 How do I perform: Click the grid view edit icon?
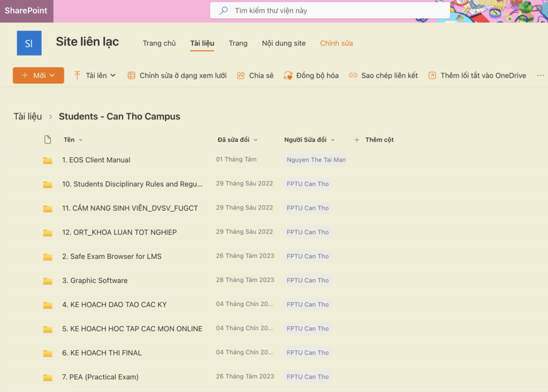pyautogui.click(x=131, y=75)
